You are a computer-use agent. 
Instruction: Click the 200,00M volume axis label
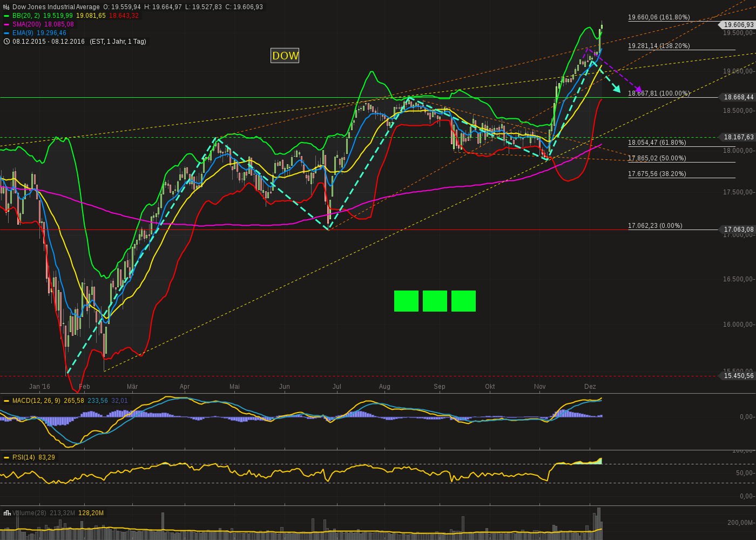741,523
